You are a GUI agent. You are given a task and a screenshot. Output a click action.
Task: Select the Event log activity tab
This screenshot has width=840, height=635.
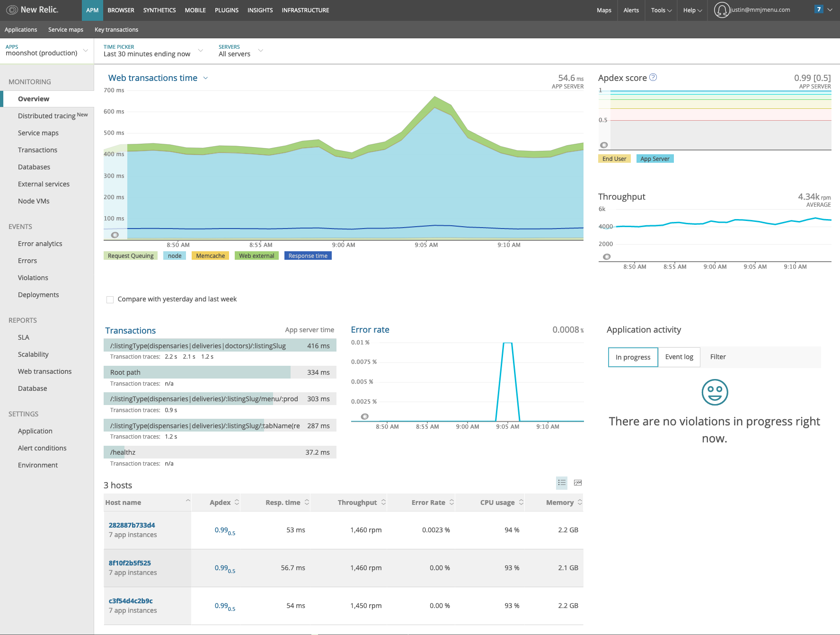[x=679, y=357]
